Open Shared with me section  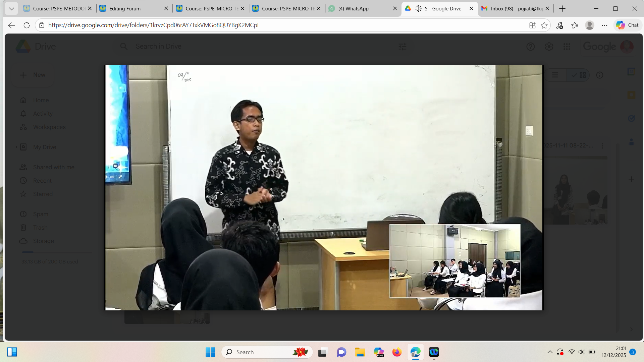54,167
